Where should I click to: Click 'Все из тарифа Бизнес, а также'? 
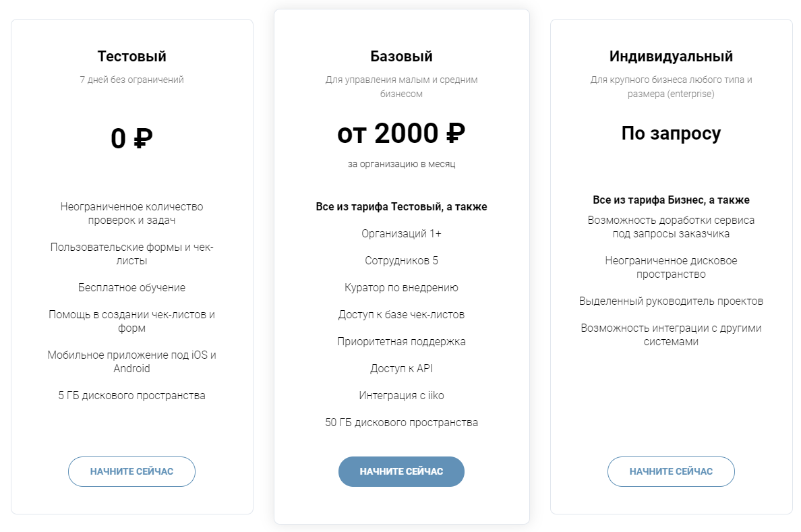click(671, 200)
